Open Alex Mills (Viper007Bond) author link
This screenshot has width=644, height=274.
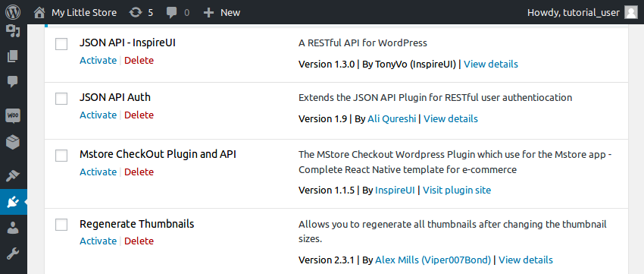click(x=433, y=260)
